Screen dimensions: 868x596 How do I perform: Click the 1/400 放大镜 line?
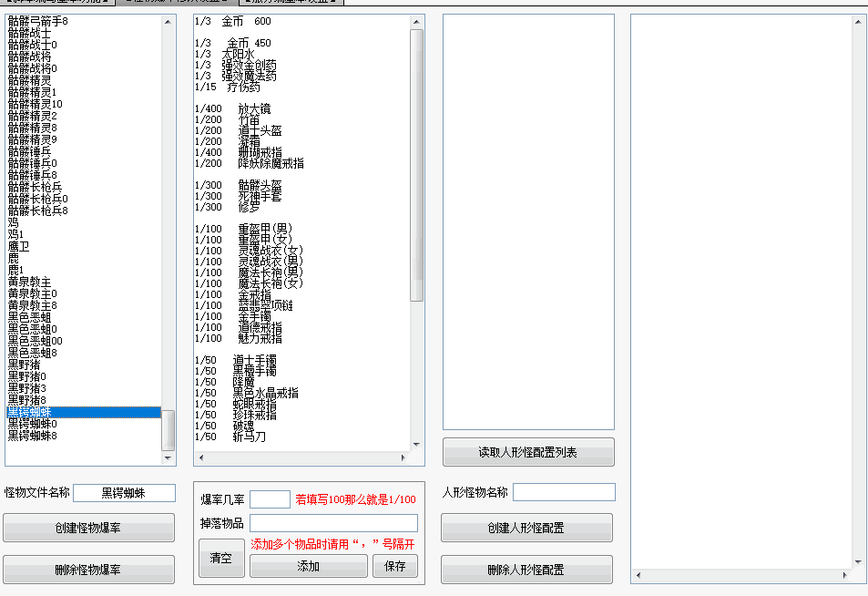point(232,108)
